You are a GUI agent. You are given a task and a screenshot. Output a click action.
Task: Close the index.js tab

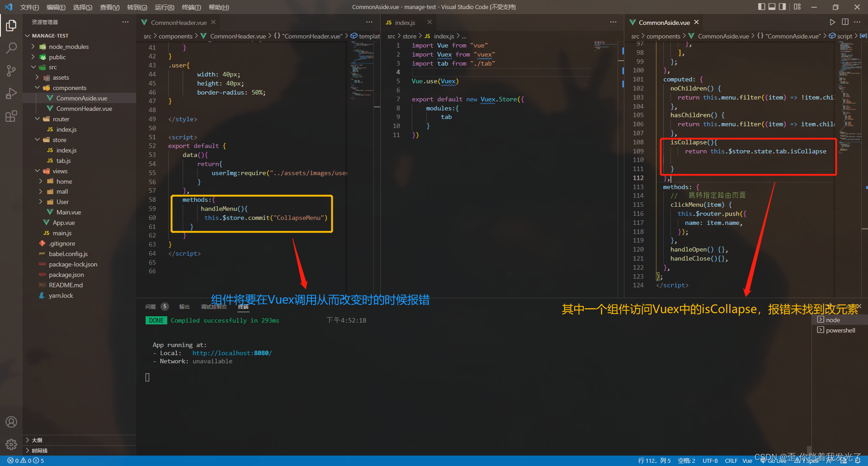[x=429, y=22]
